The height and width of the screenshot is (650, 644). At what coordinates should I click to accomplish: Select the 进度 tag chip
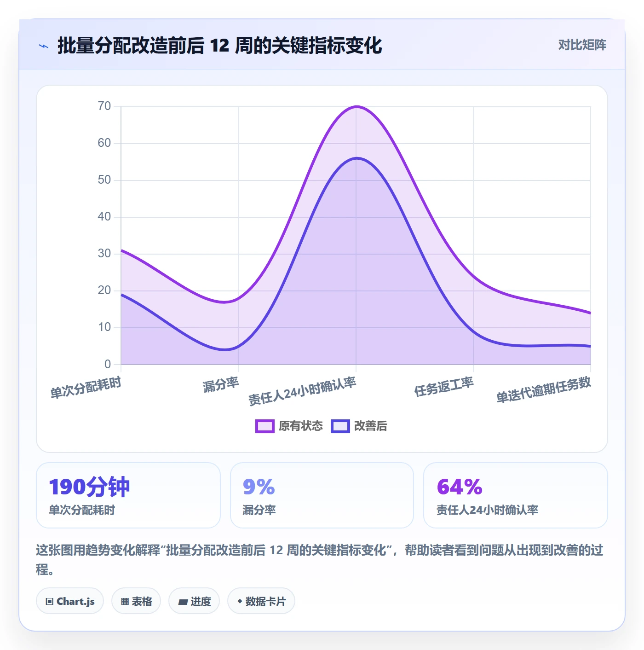click(194, 601)
